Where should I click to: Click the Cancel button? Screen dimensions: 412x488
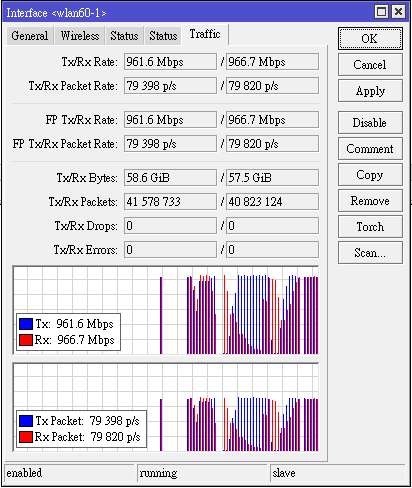pyautogui.click(x=370, y=65)
